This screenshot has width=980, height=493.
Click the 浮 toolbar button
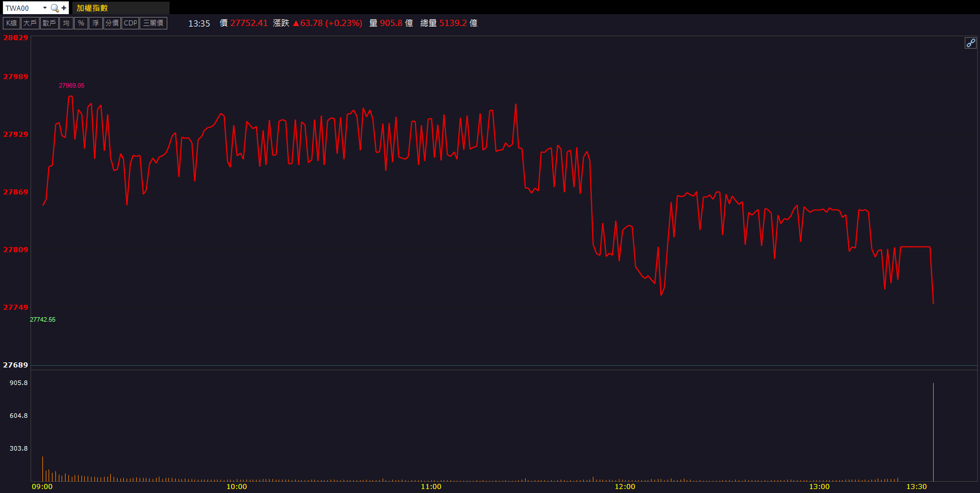click(96, 23)
